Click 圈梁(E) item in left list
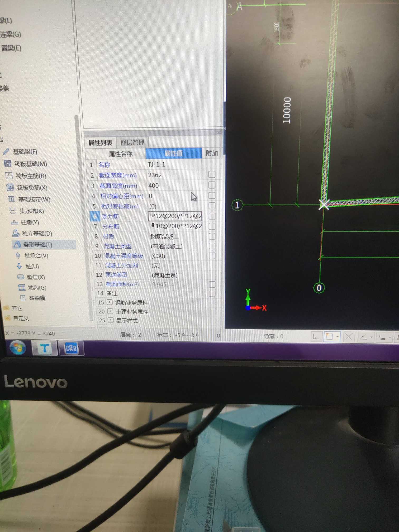Screen dimensions: 399x532 [x=11, y=48]
